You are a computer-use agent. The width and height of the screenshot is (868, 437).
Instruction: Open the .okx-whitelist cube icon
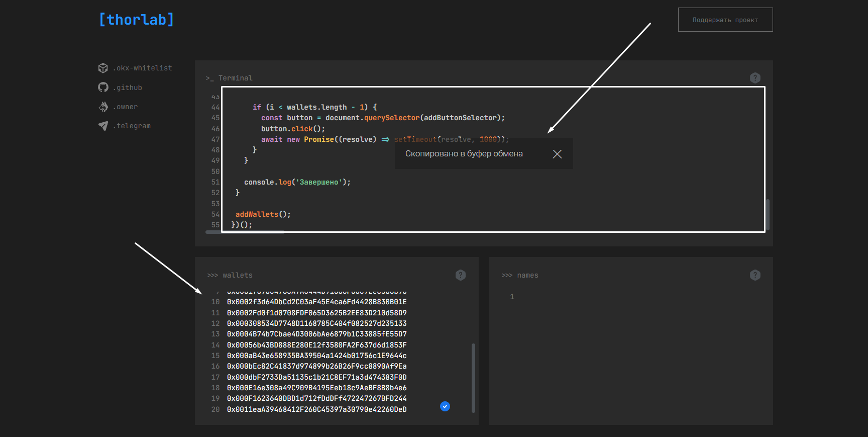click(x=103, y=68)
